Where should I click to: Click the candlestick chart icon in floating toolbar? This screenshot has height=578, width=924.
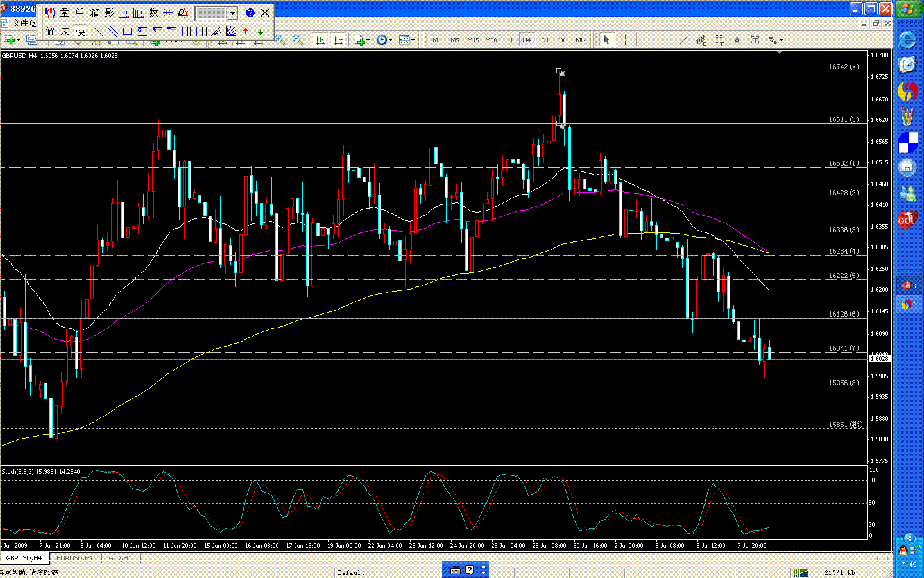pos(50,13)
